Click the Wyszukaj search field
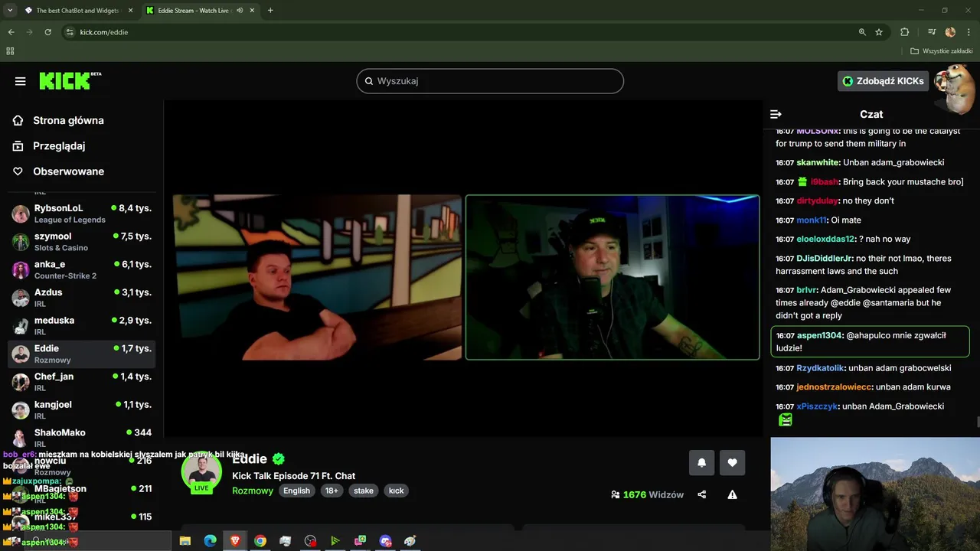 pyautogui.click(x=490, y=81)
